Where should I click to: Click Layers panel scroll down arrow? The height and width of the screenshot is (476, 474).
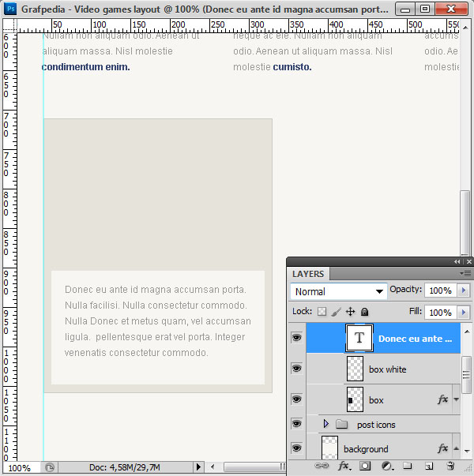tap(468, 451)
